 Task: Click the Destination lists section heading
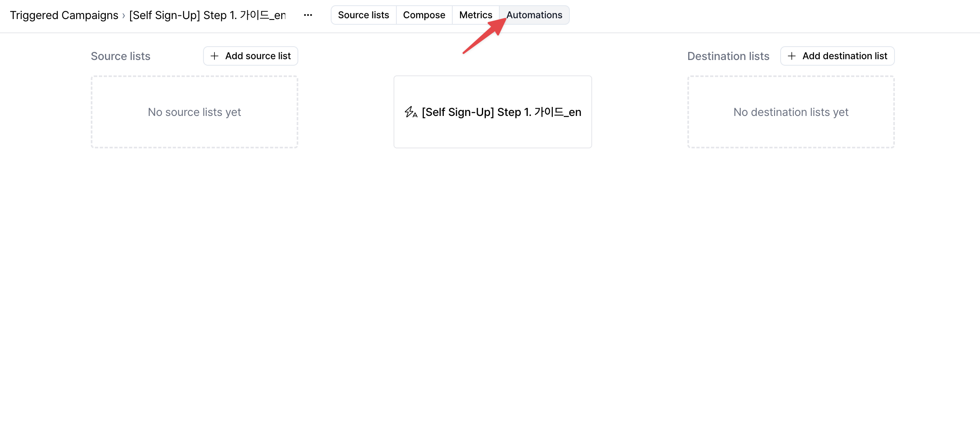click(728, 56)
